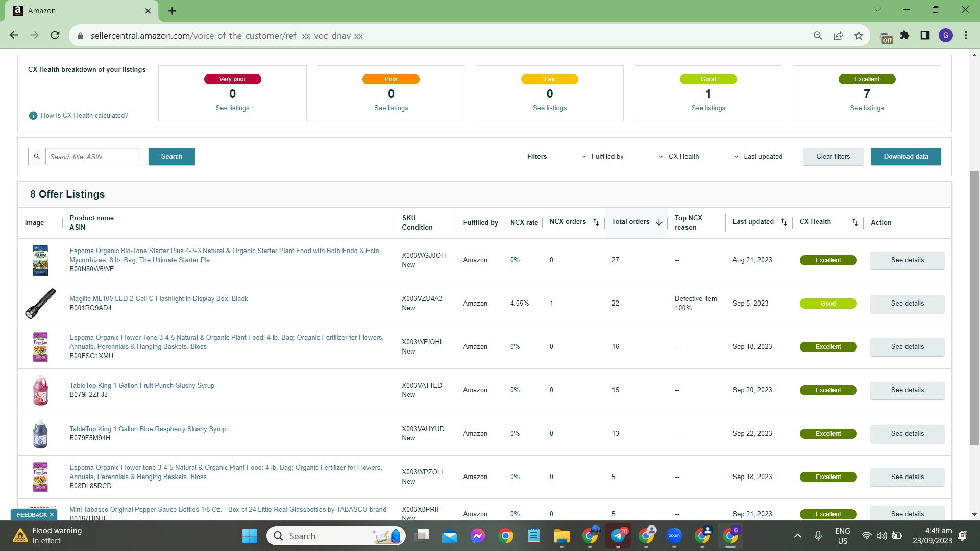
Task: Click the taskbar Search box
Action: [x=336, y=536]
